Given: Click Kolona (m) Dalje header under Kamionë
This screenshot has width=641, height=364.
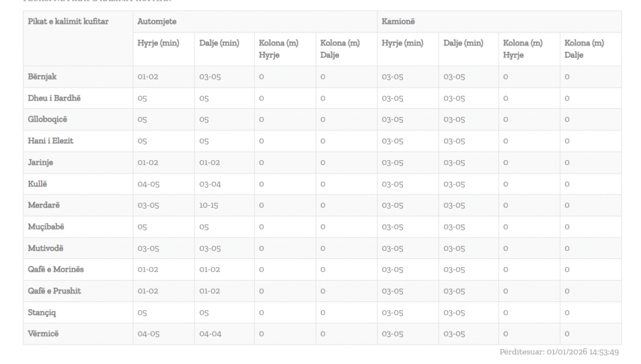Looking at the screenshot, I should point(584,49).
